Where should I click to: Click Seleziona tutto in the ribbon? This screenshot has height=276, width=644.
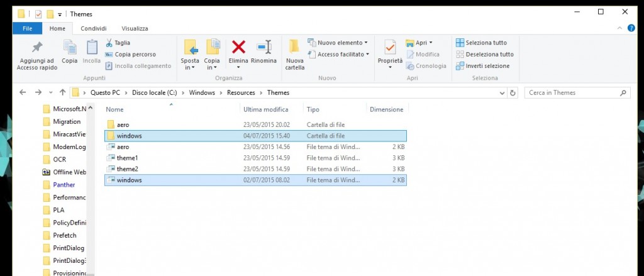pyautogui.click(x=482, y=43)
